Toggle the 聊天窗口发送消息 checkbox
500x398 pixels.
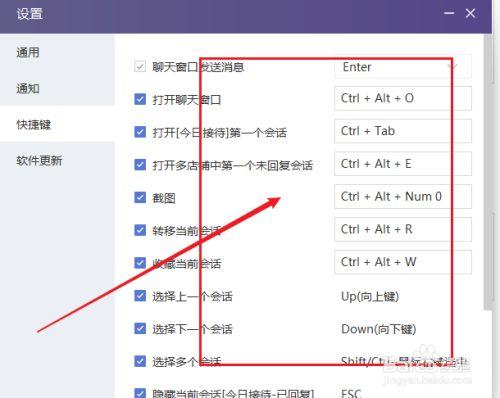coord(140,66)
